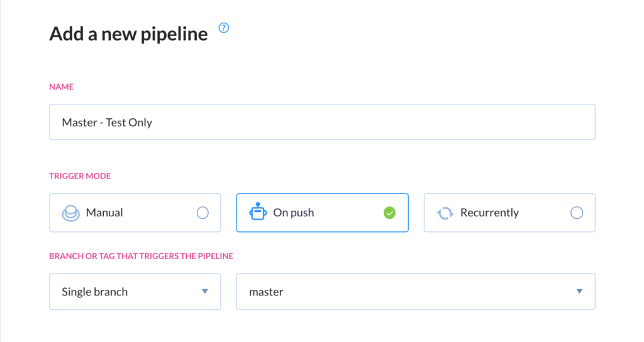Click the 'Master - Test Only' name field
The image size is (644, 342).
coord(107,123)
